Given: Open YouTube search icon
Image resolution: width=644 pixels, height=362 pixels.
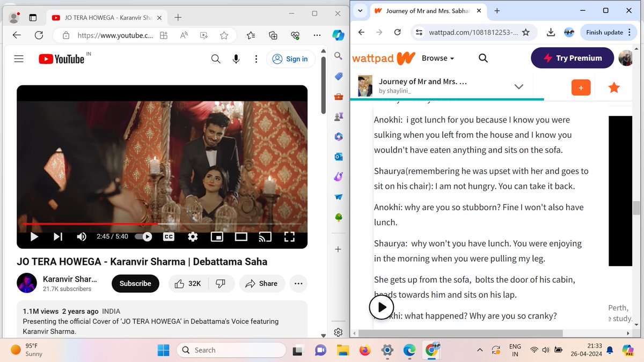Looking at the screenshot, I should pyautogui.click(x=216, y=59).
